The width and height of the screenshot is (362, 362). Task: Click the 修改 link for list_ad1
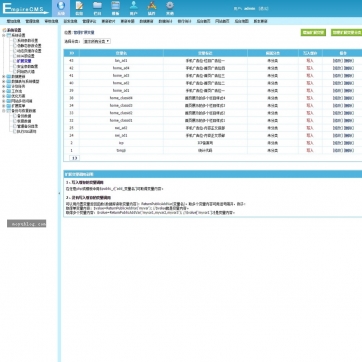coord(338,61)
